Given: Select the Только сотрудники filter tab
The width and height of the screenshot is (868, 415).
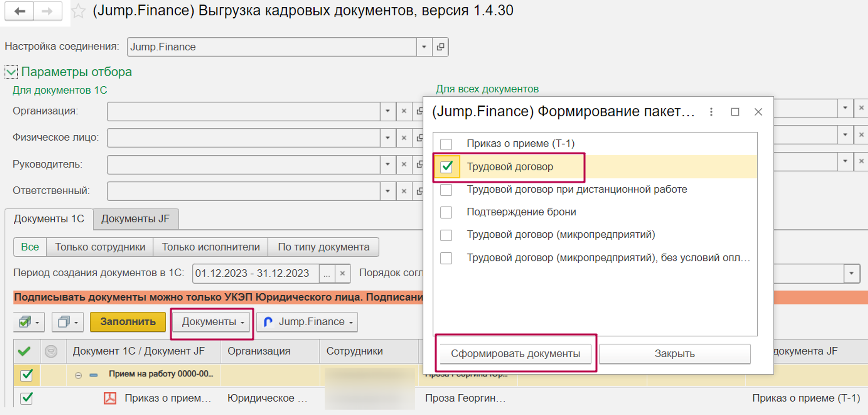Looking at the screenshot, I should point(100,247).
